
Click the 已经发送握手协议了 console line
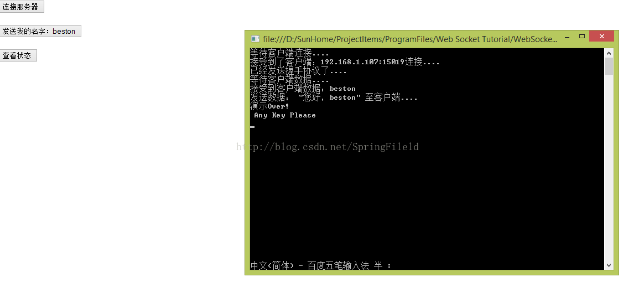(298, 71)
